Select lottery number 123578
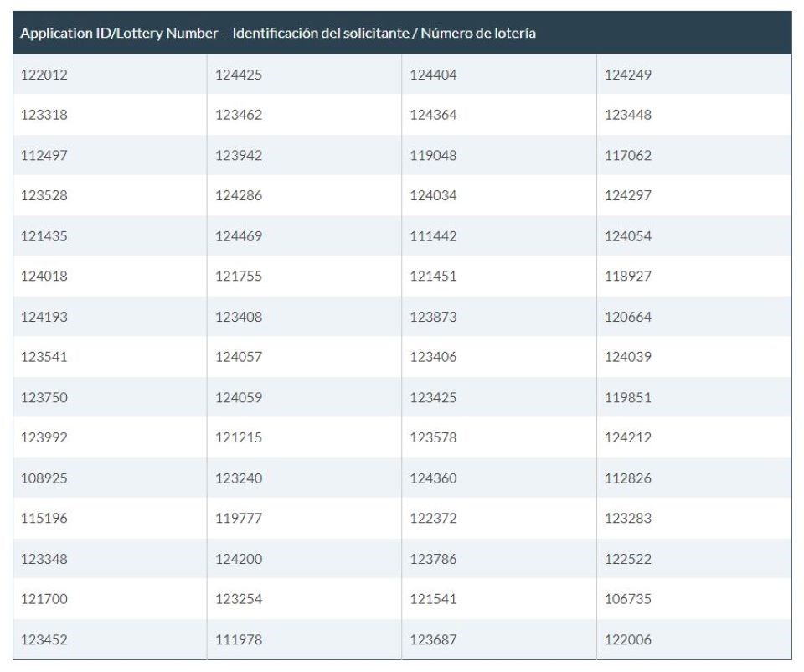The height and width of the screenshot is (672, 804). click(x=433, y=437)
